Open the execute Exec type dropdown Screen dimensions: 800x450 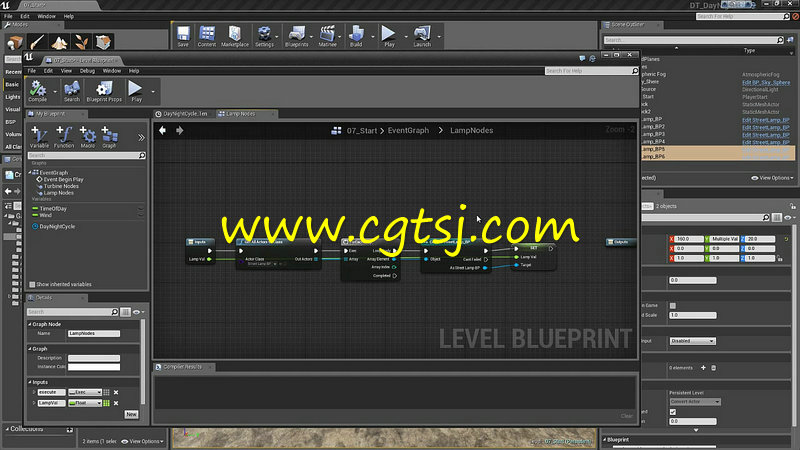85,392
